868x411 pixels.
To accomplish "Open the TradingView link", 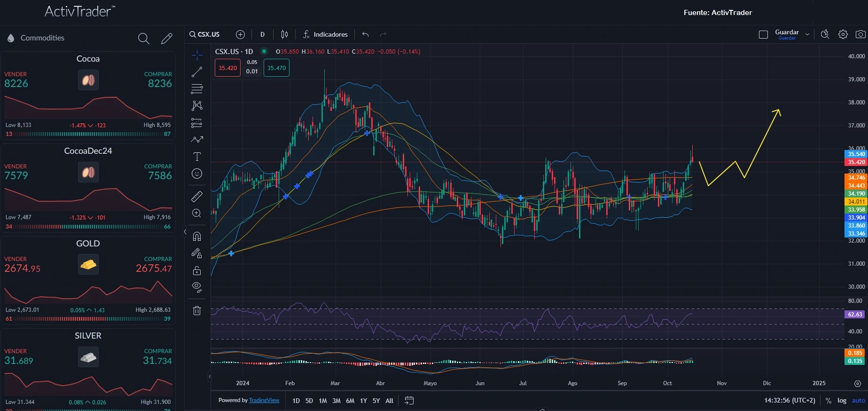I will click(264, 400).
